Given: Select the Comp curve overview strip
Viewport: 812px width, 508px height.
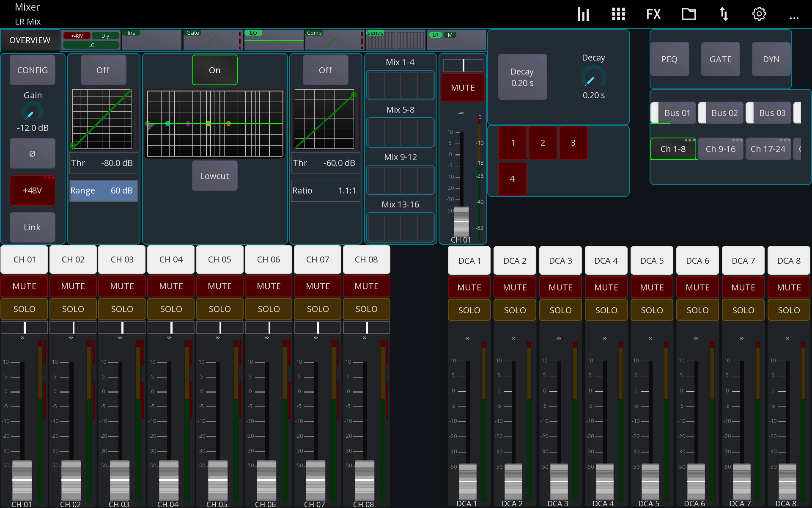Looking at the screenshot, I should tap(334, 40).
